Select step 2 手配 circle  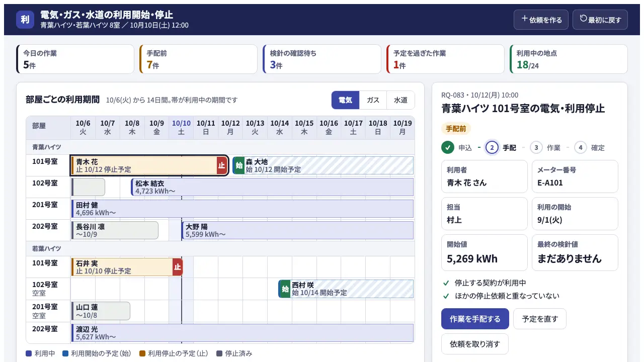492,147
